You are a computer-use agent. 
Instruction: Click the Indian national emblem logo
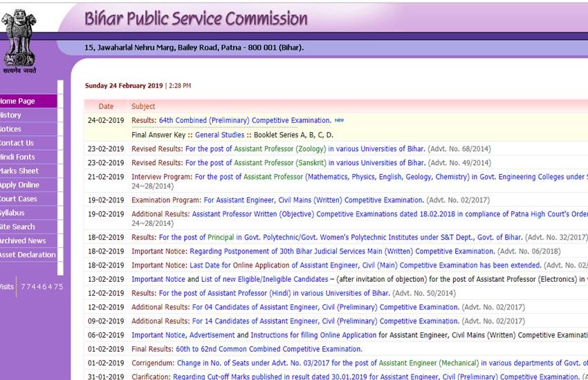[x=19, y=38]
